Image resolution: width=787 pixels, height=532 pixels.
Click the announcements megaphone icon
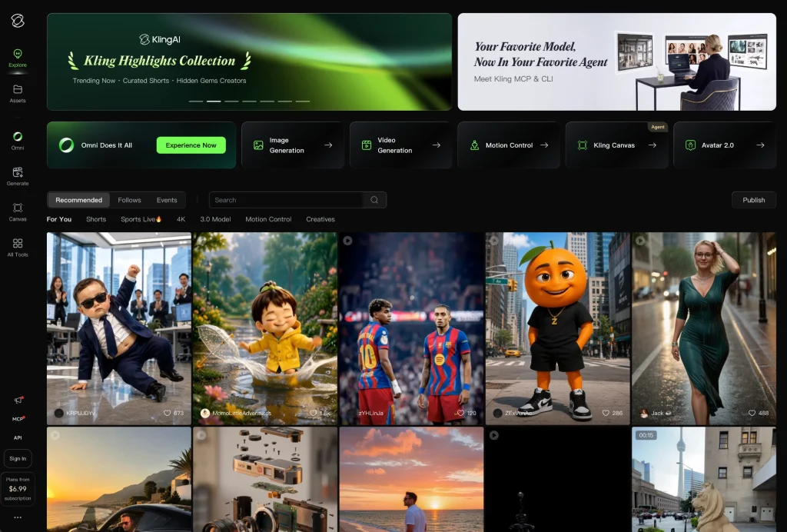coord(18,400)
